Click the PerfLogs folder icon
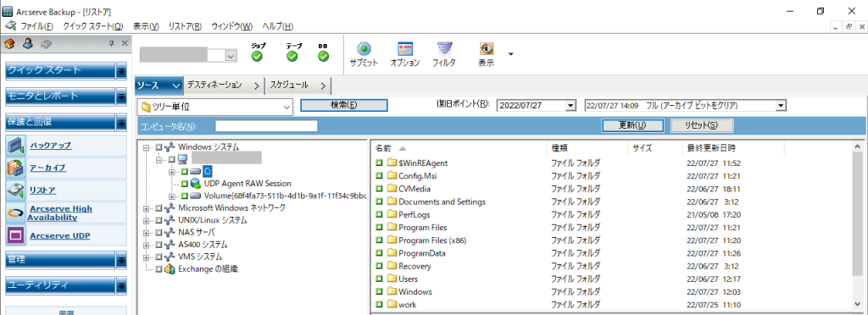Viewport: 868px width, 315px height. (x=392, y=214)
